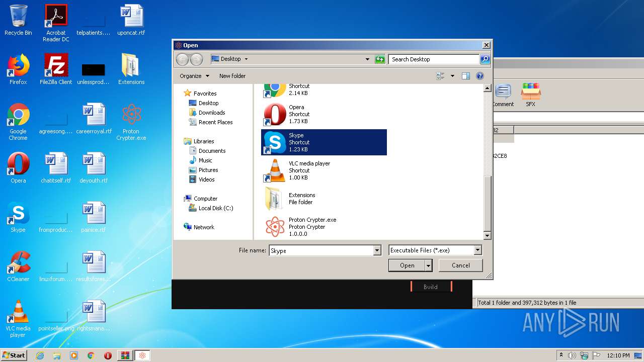Open Pictures library in navigation pane
The width and height of the screenshot is (644, 362).
[x=208, y=170]
